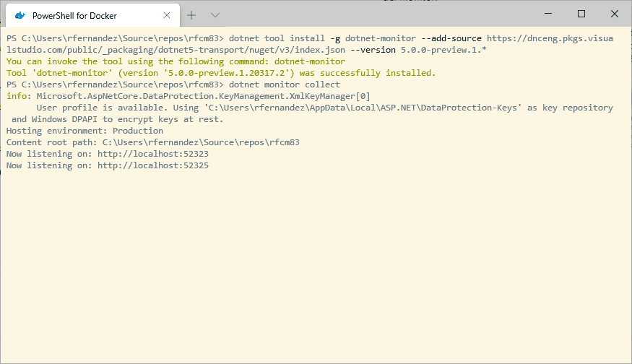This screenshot has height=364, width=632.
Task: Minimize the terminal window
Action: pos(548,14)
